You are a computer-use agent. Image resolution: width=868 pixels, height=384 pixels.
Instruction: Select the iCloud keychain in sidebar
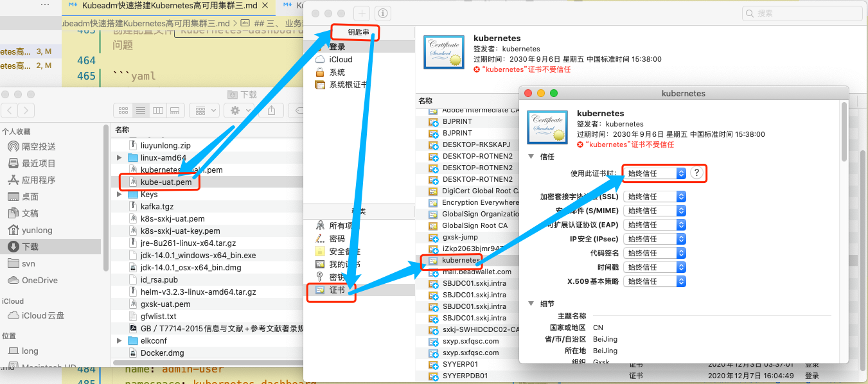341,60
